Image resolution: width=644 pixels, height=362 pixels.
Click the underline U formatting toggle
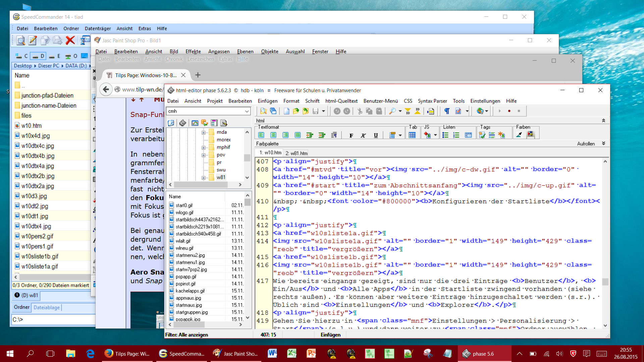tap(376, 135)
